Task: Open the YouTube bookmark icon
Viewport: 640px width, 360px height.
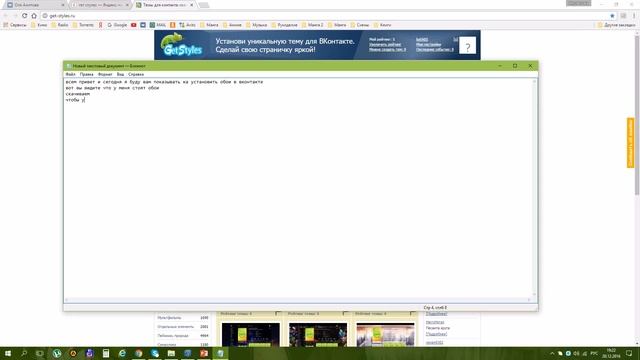Action: click(133, 25)
